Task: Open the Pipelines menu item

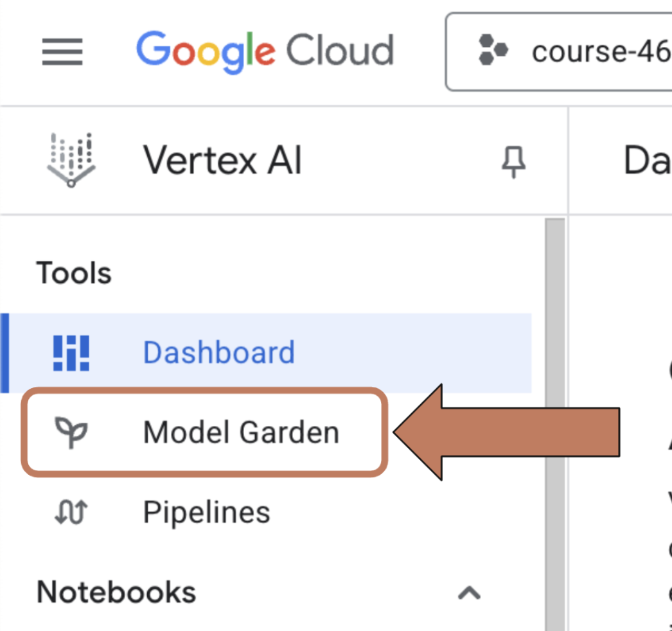Action: [207, 512]
